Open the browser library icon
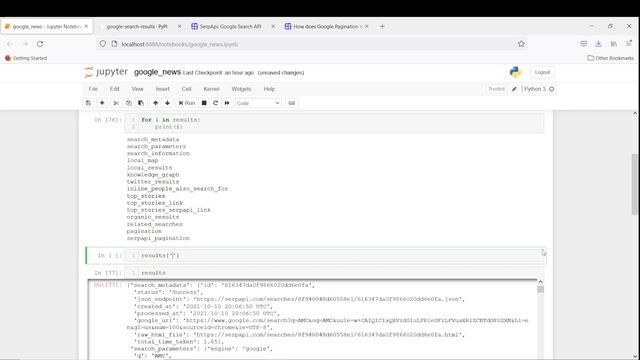 click(x=613, y=44)
